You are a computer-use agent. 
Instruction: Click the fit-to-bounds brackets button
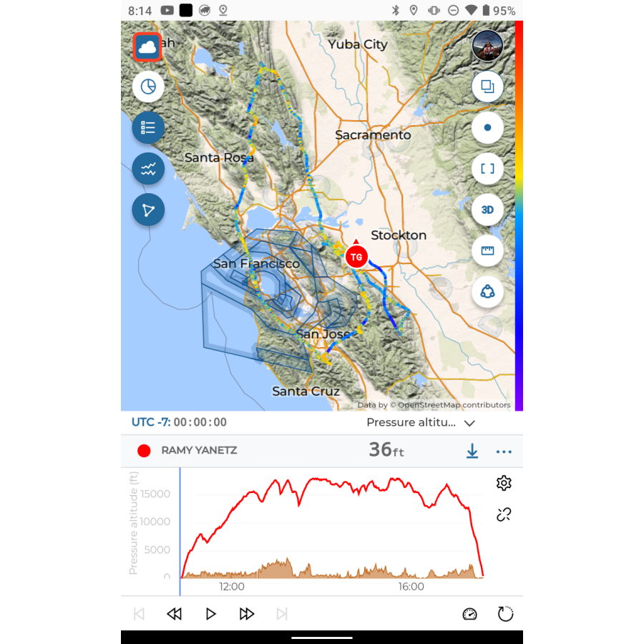487,169
